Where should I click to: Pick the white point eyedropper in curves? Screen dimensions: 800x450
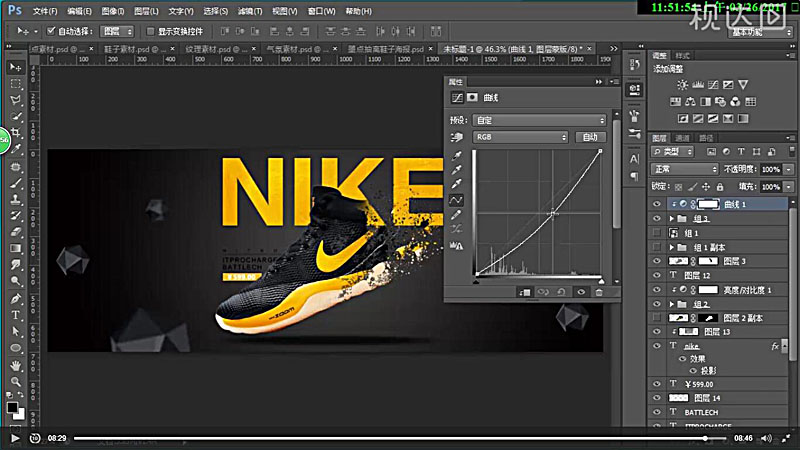[457, 183]
